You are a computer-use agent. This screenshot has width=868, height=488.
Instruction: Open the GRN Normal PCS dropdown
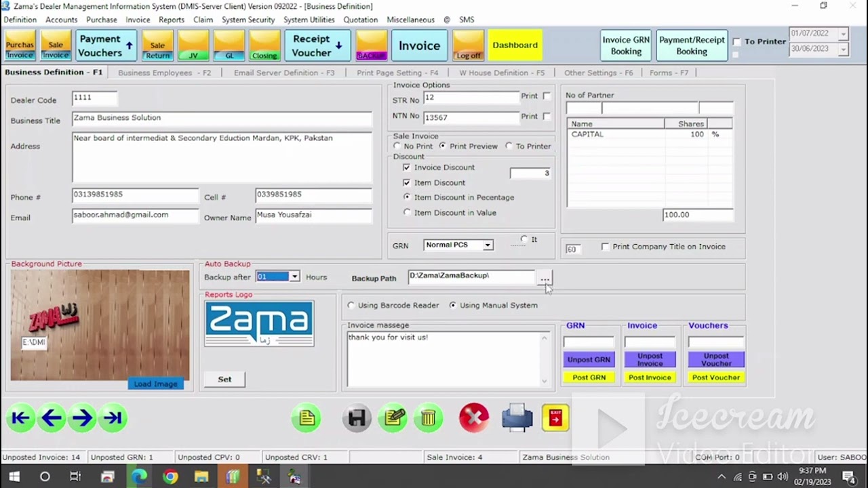(488, 245)
